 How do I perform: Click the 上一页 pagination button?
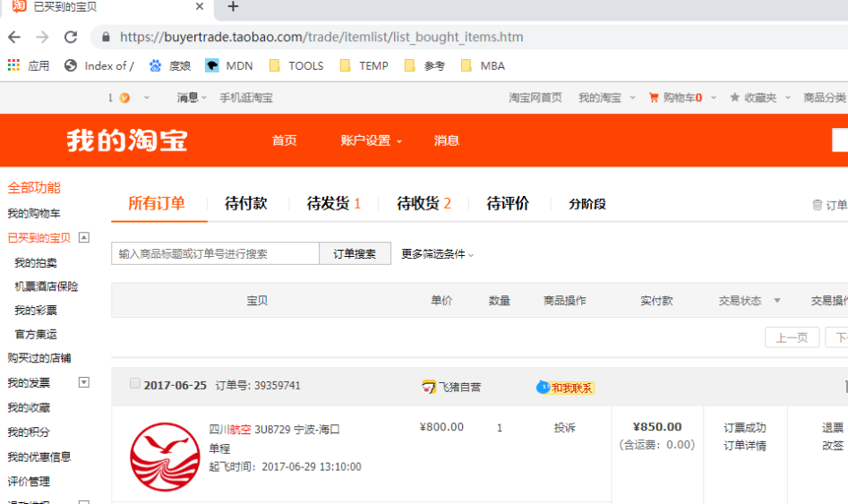coord(792,338)
